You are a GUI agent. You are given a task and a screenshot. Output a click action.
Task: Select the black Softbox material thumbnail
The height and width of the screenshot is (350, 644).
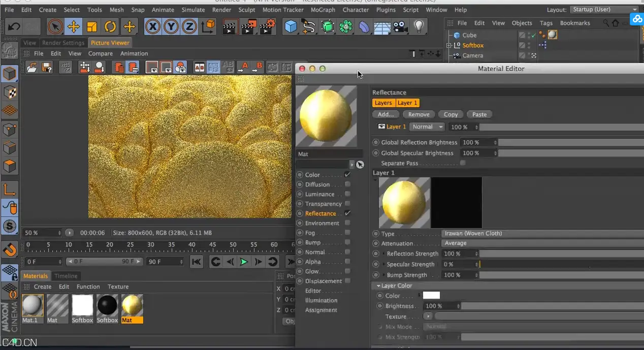click(107, 305)
